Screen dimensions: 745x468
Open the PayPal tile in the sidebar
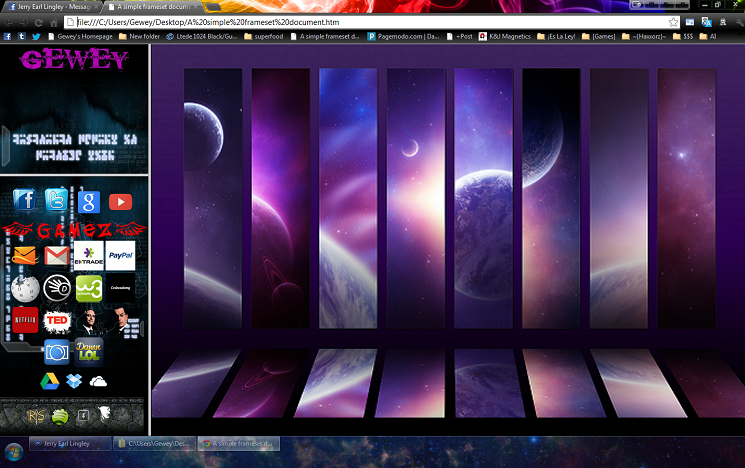120,256
